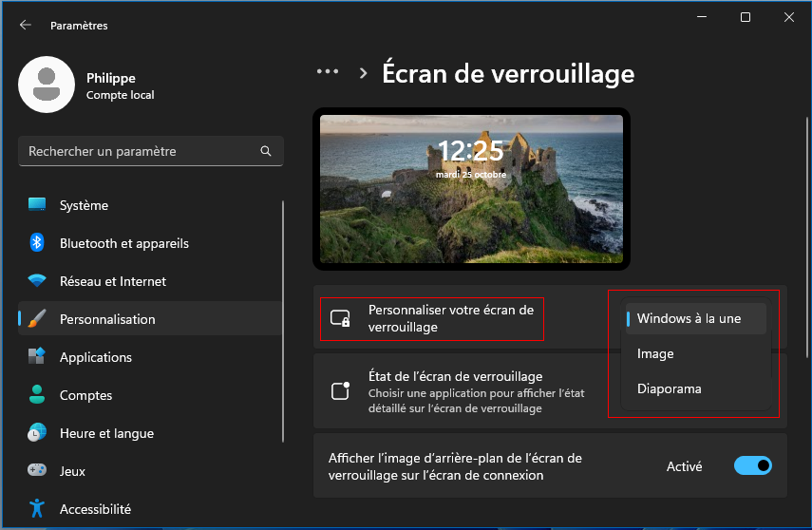Image resolution: width=812 pixels, height=530 pixels.
Task: Go back with the arrow icon
Action: click(x=26, y=25)
